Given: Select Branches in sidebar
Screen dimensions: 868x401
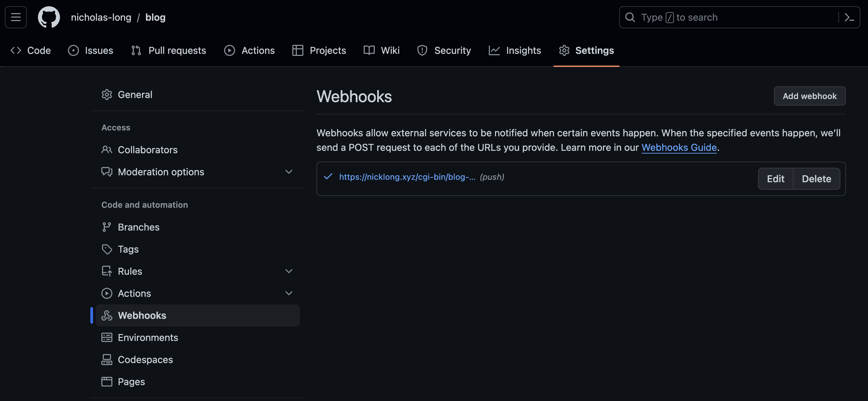Looking at the screenshot, I should (198, 227).
